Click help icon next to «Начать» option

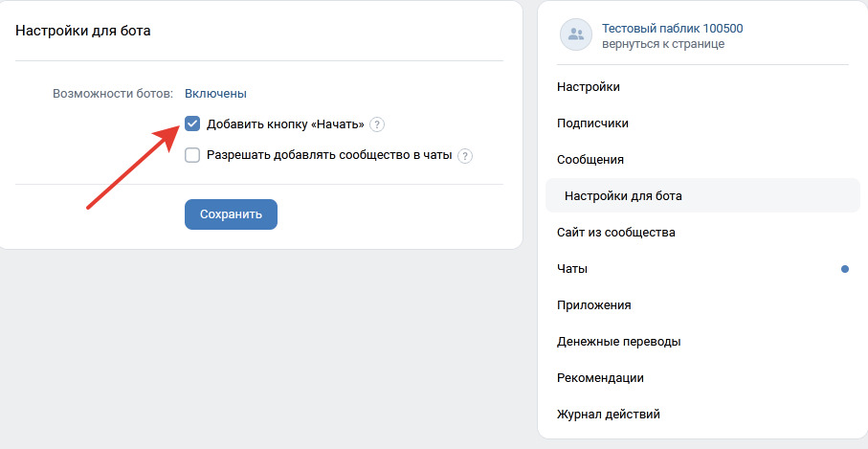[x=377, y=124]
